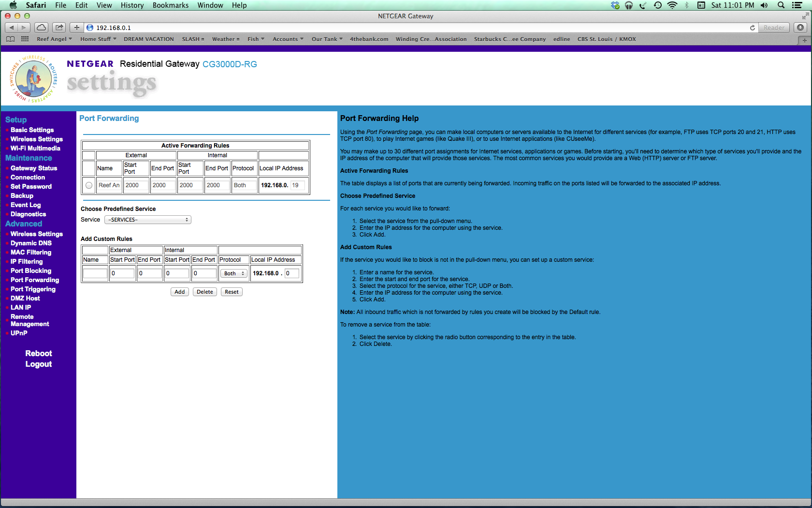812x508 pixels.
Task: Open the Port Triggering settings page
Action: (x=33, y=289)
